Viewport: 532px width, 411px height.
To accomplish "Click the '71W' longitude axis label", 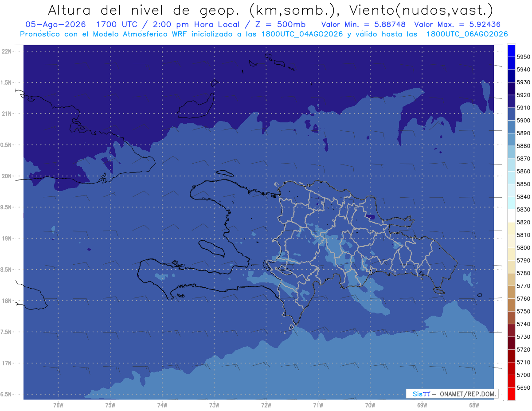I will pyautogui.click(x=318, y=405).
